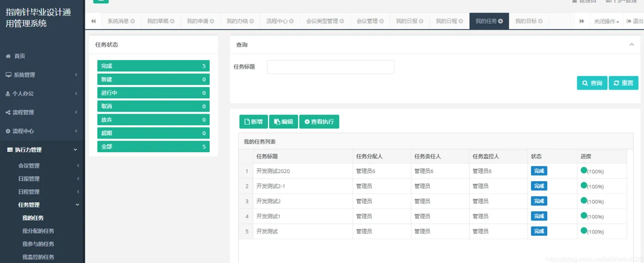The height and width of the screenshot is (263, 644).
Task: Expand the 日报管理 submenu arrow
Action: point(78,179)
